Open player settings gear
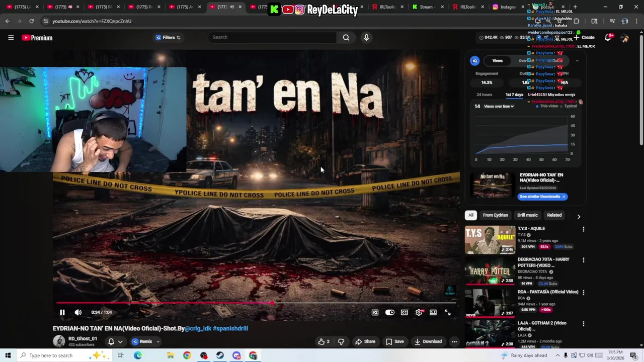The image size is (644, 362). pyautogui.click(x=419, y=312)
